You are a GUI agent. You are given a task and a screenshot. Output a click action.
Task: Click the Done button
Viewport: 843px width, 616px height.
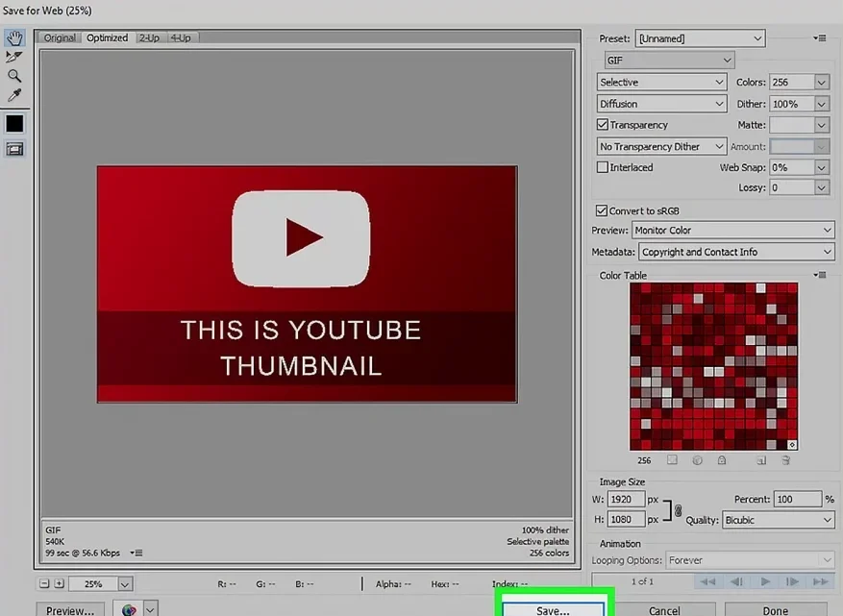[x=776, y=610]
